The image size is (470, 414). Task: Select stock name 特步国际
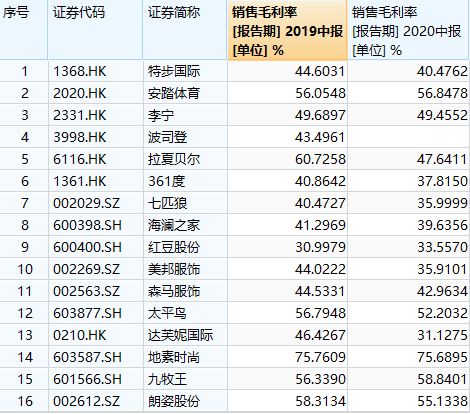coord(174,71)
